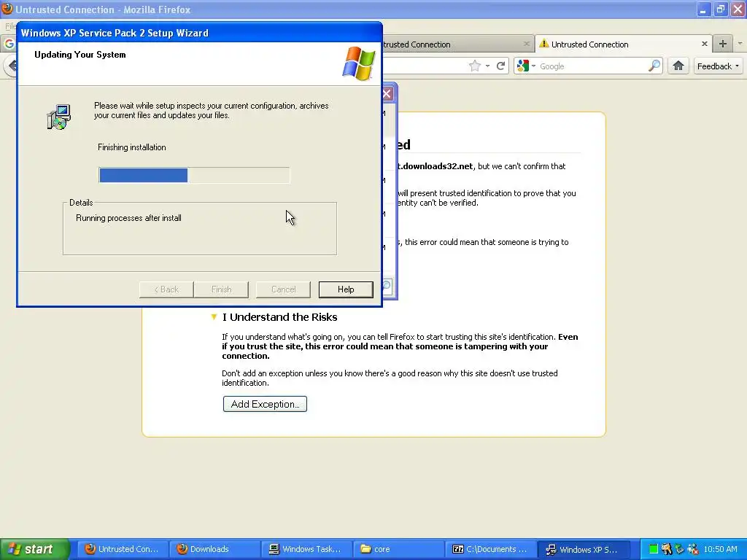The height and width of the screenshot is (560, 747).
Task: Switch to the middle Untrusted Connection tab
Action: coord(457,44)
